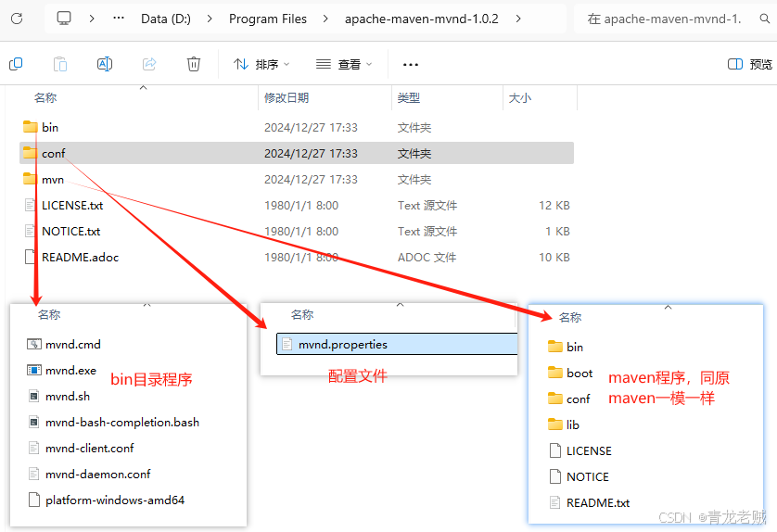Click the This PC monitor icon
The width and height of the screenshot is (777, 532).
pyautogui.click(x=64, y=19)
